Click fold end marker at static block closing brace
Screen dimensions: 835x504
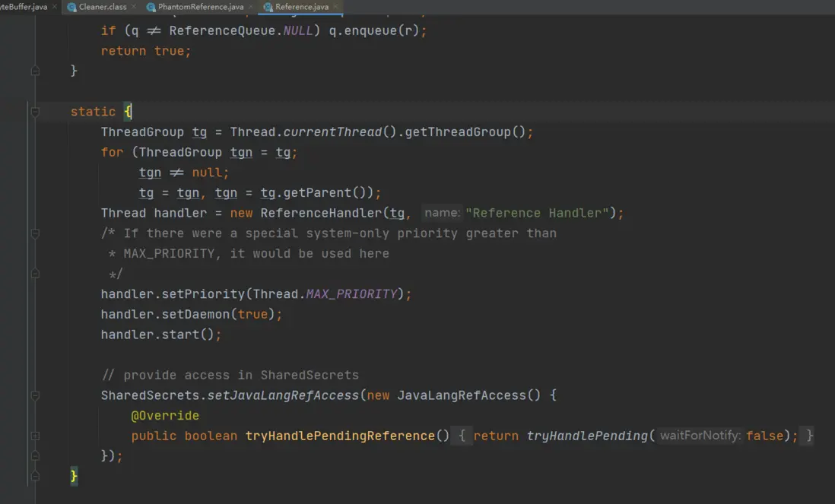point(35,476)
